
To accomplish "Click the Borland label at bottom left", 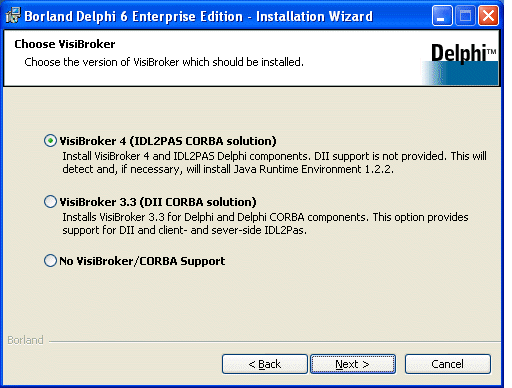I will 25,340.
